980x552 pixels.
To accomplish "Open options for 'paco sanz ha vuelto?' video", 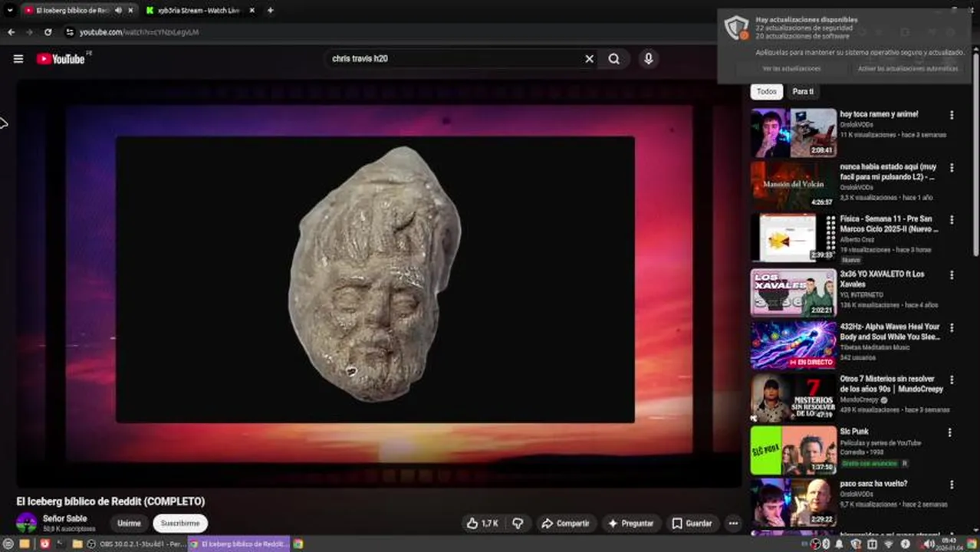I will 952,485.
